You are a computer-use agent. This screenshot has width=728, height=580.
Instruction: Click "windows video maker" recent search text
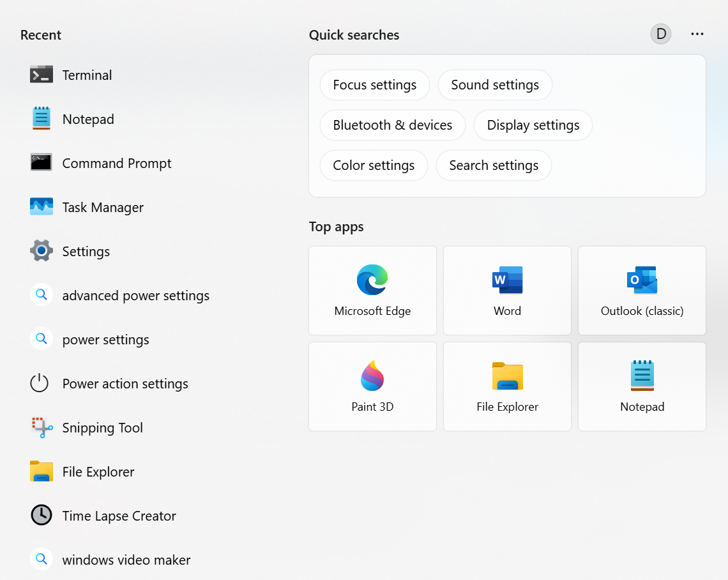point(126,560)
